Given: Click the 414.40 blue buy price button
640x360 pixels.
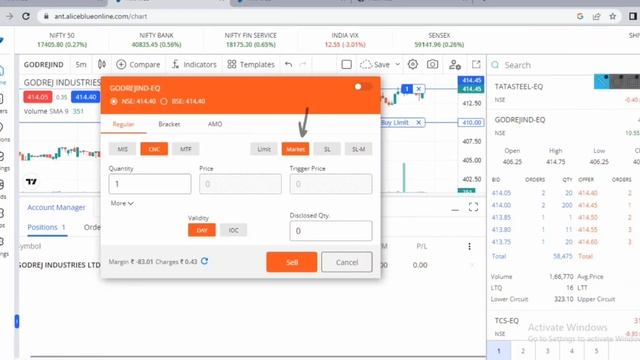Looking at the screenshot, I should tap(86, 97).
